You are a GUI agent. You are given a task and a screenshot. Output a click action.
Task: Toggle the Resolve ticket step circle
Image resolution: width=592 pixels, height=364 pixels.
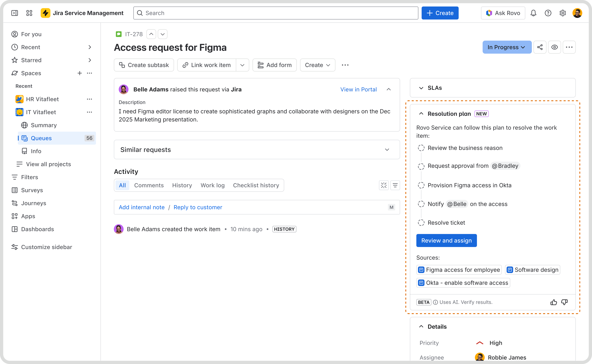(421, 223)
